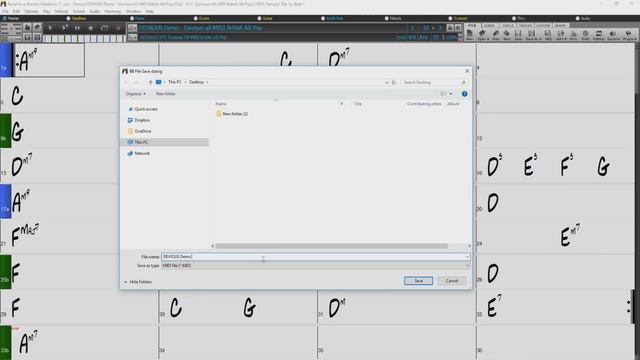Click the Cancel button in dialog
The image size is (640, 360).
(452, 281)
